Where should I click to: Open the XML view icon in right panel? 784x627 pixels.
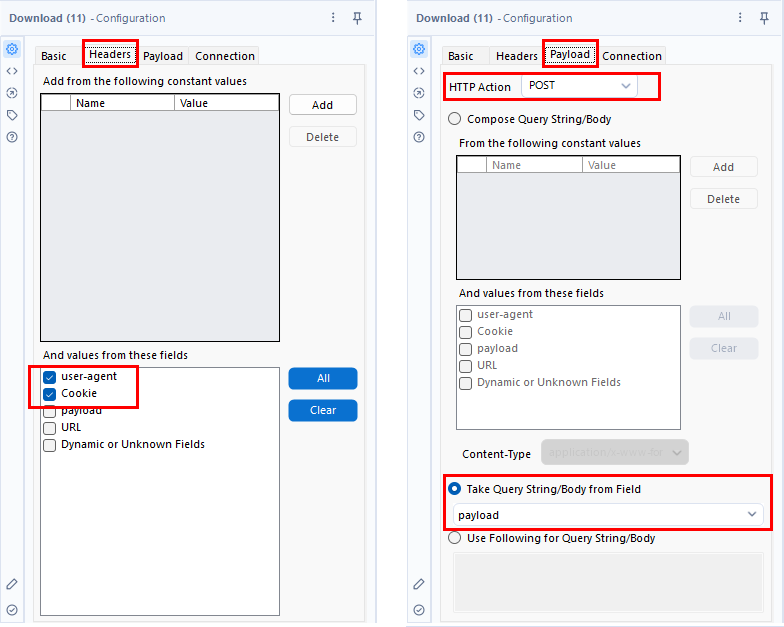pos(419,71)
